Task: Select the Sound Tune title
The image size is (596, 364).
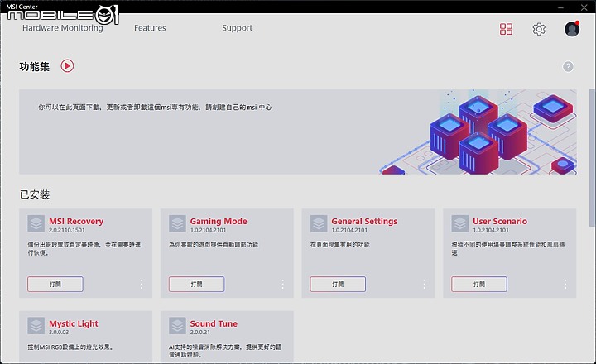Action: tap(214, 323)
